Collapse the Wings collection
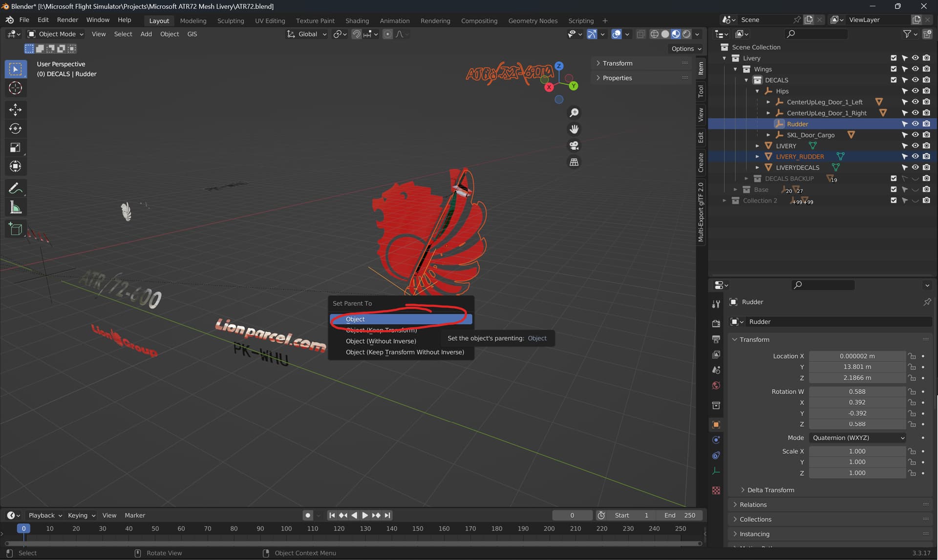938x560 pixels. click(x=735, y=69)
